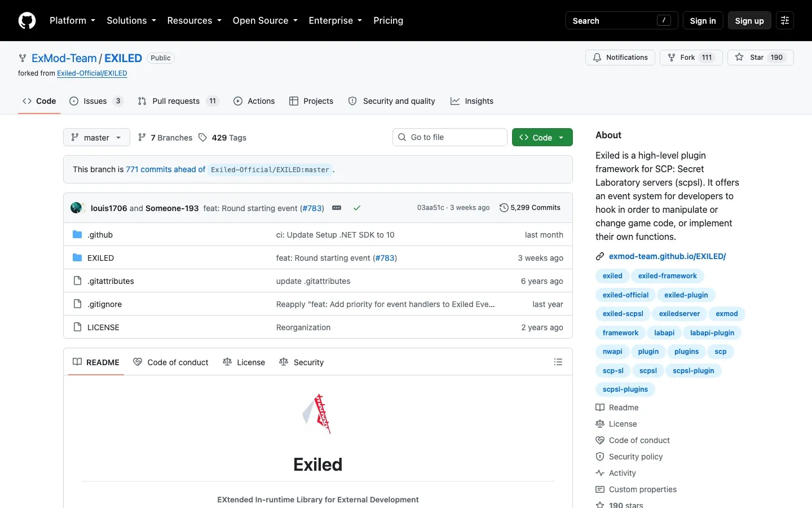Expand the Enterprise menu
Viewport: 812px width, 508px height.
[x=336, y=20]
